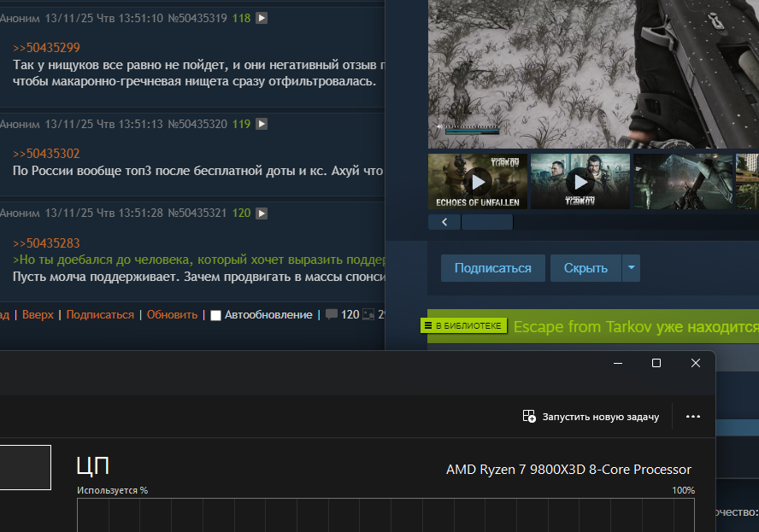
Task: Click the post counter number 119
Action: 241,125
